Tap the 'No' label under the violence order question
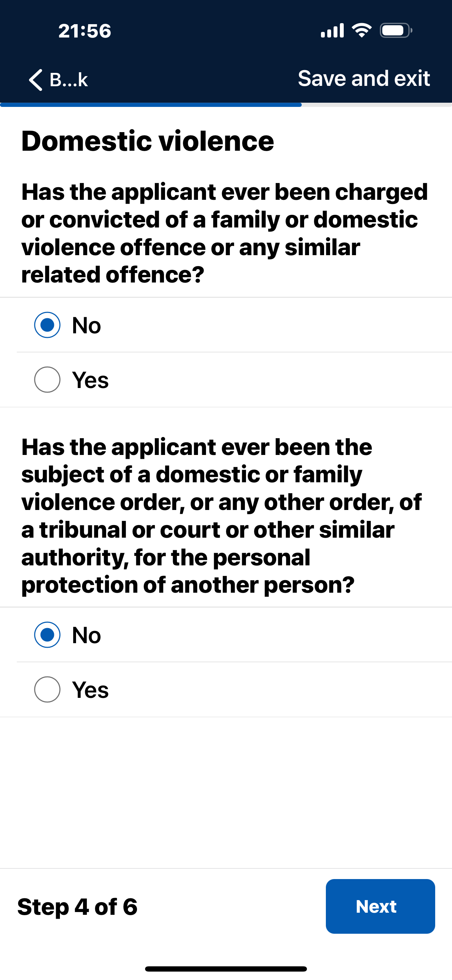The height and width of the screenshot is (980, 452). tap(87, 635)
